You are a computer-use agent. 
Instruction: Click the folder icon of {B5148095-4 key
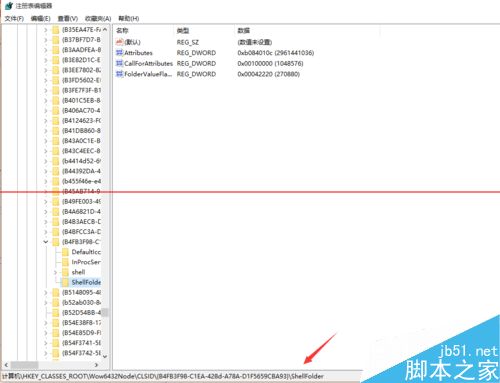click(56, 292)
